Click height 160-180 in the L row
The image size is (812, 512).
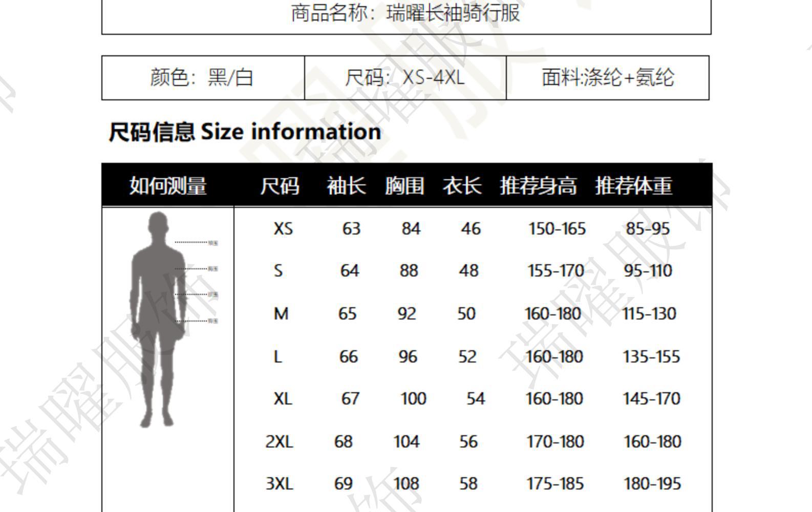point(554,356)
